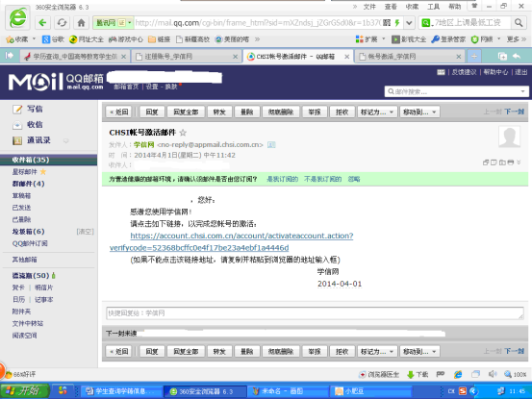The image size is (532, 399).
Task: Open 查看 browser menu
Action: pyautogui.click(x=391, y=7)
